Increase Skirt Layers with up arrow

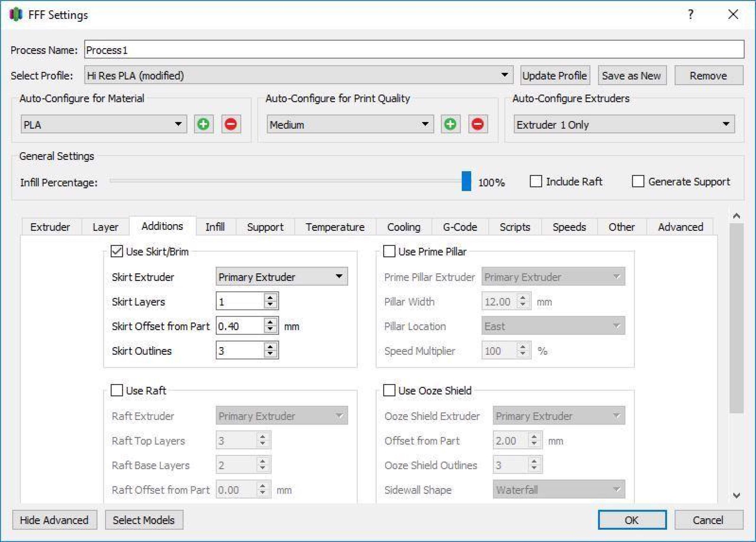pos(270,297)
